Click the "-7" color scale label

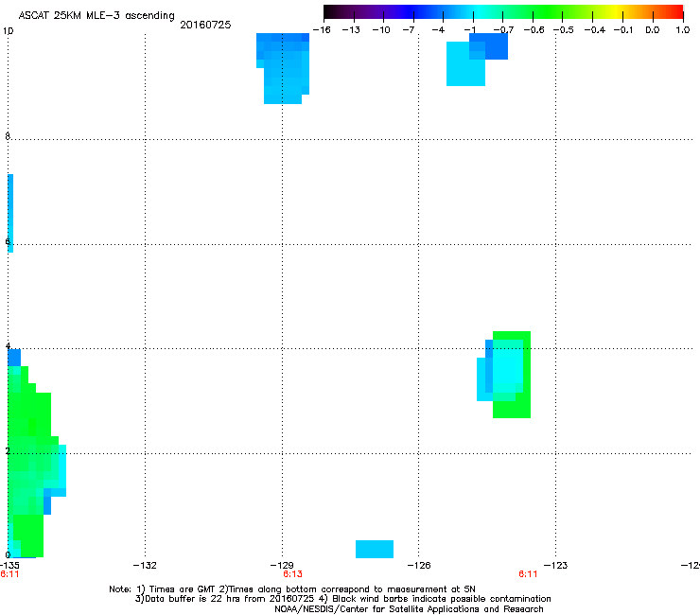(x=408, y=30)
